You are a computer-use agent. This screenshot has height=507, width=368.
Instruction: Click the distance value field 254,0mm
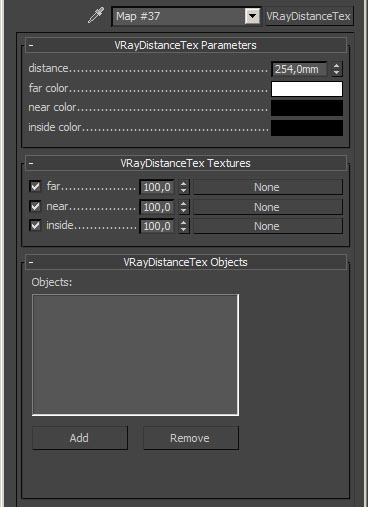pyautogui.click(x=299, y=69)
